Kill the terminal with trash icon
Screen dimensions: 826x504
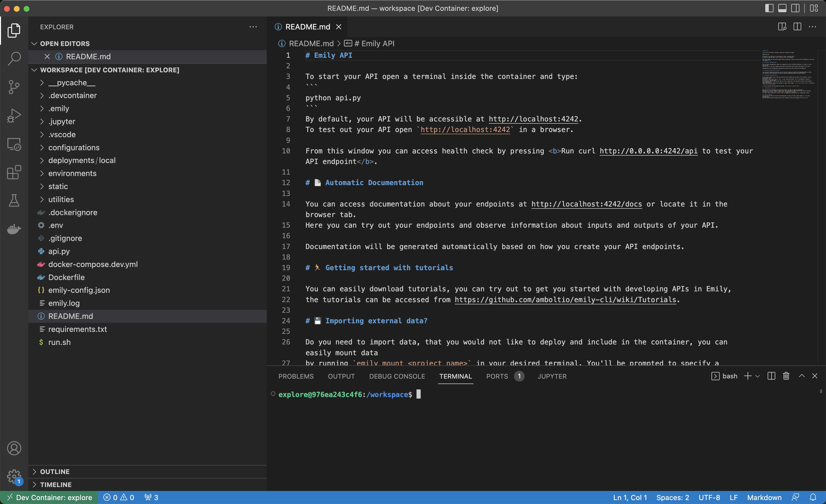pos(786,376)
